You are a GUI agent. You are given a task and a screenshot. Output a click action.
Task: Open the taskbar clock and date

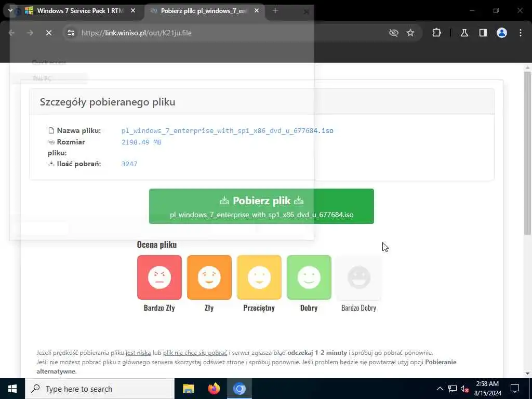tap(487, 389)
